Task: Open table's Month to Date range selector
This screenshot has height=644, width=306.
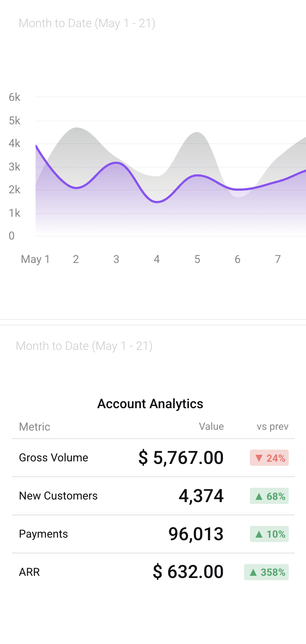Action: 84,346
